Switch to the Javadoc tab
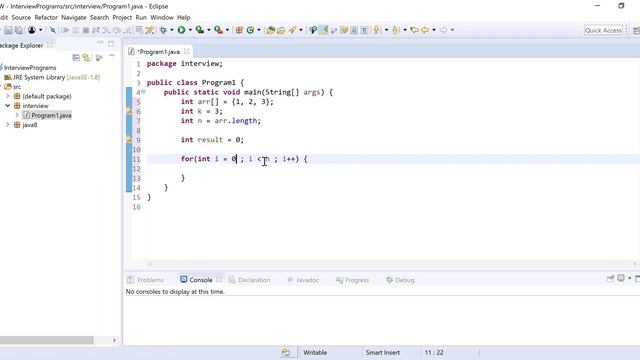 303,280
